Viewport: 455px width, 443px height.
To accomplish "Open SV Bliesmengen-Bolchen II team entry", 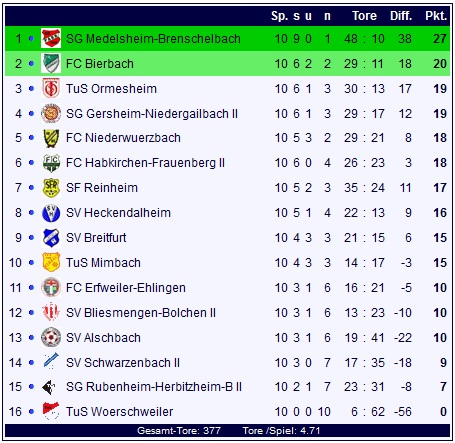I will (141, 313).
